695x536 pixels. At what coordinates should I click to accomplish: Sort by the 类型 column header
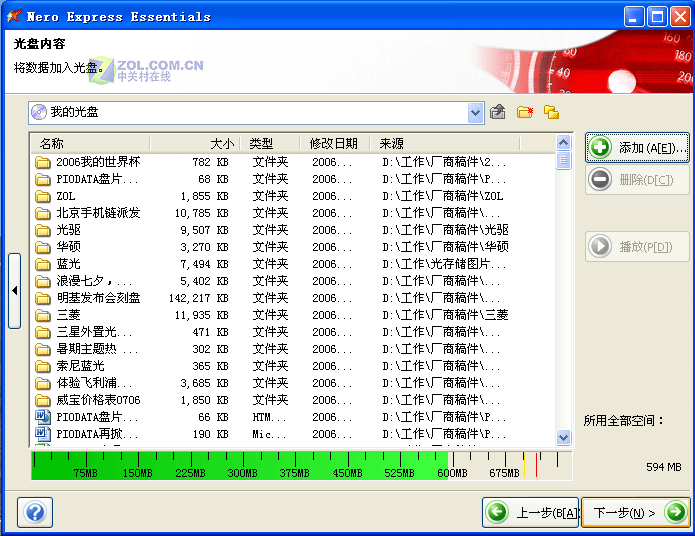(x=270, y=144)
